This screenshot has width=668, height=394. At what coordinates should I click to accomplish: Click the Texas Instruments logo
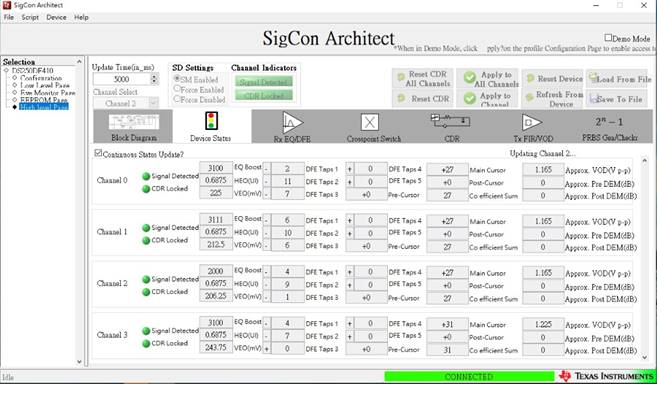tap(607, 376)
